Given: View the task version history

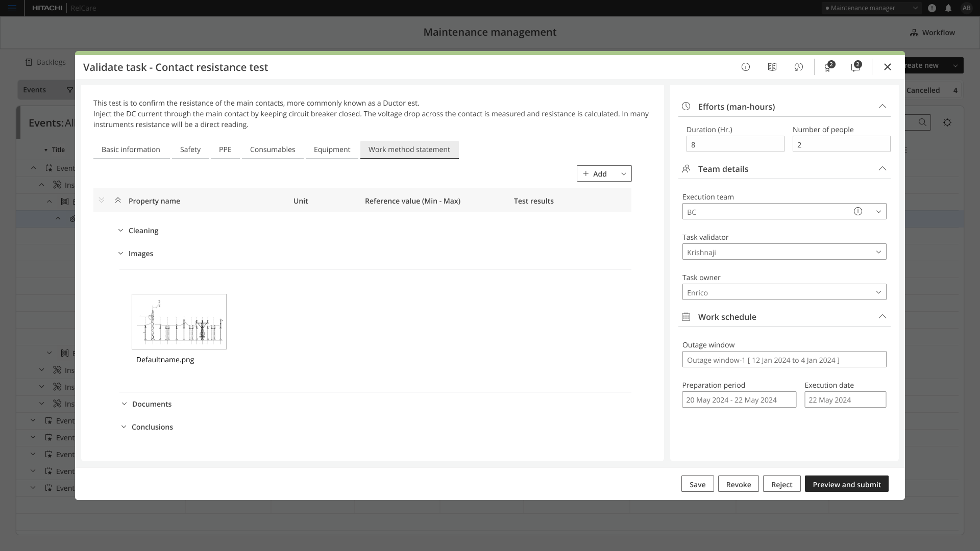Looking at the screenshot, I should tap(799, 67).
